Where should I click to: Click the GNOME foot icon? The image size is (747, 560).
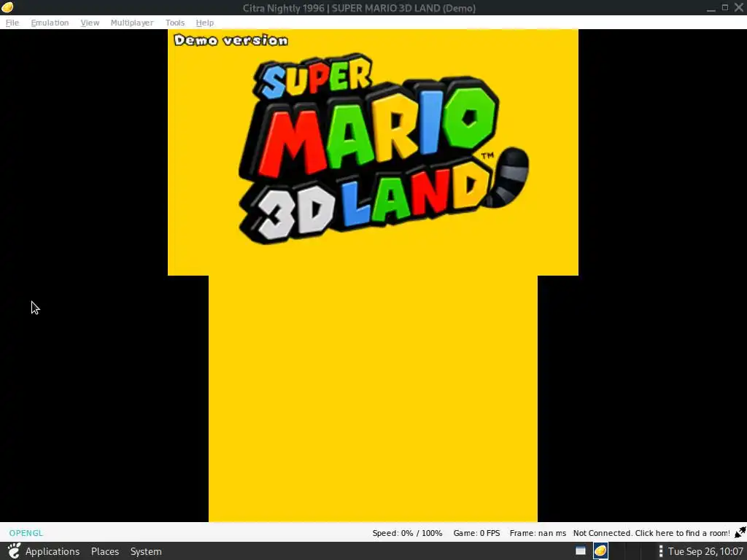coord(14,551)
